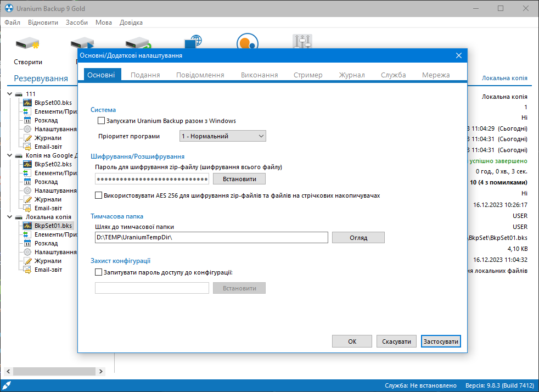Open the Виконання tab
The width and height of the screenshot is (539, 392).
[x=259, y=75]
